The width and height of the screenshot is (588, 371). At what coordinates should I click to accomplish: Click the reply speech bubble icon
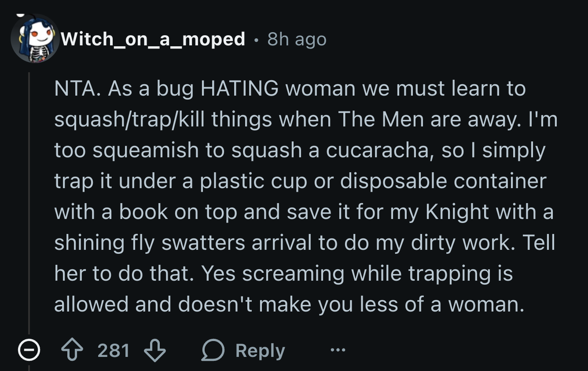click(x=212, y=351)
